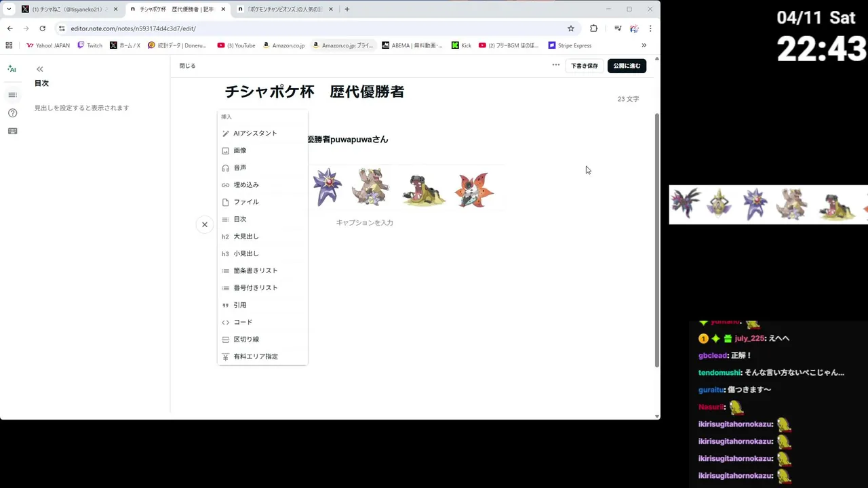
Task: Click the address bar URL
Action: pyautogui.click(x=133, y=28)
